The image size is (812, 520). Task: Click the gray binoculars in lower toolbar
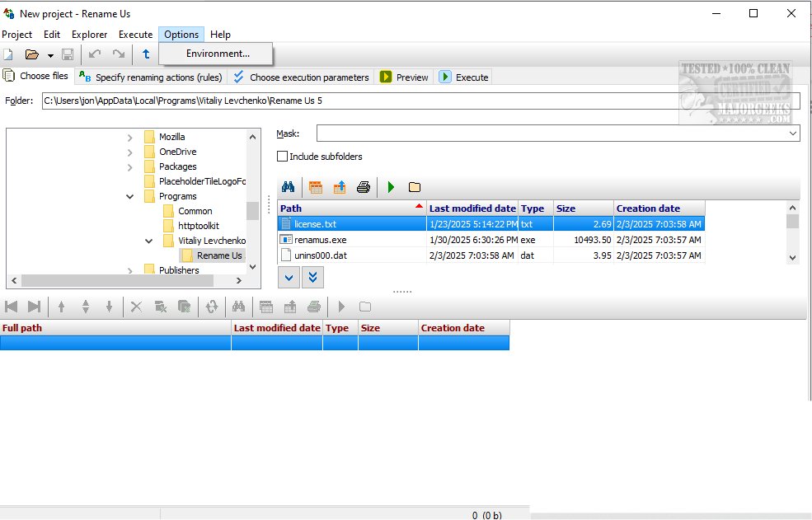239,307
